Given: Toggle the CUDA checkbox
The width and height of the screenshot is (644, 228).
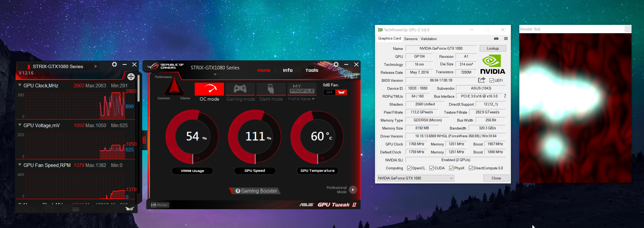Looking at the screenshot, I should (432, 168).
